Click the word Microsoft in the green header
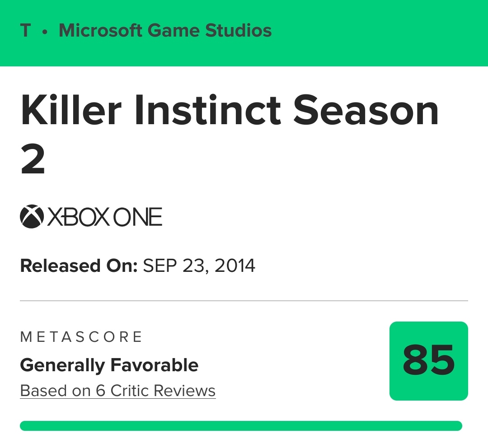Image resolution: width=488 pixels, height=448 pixels. (101, 31)
